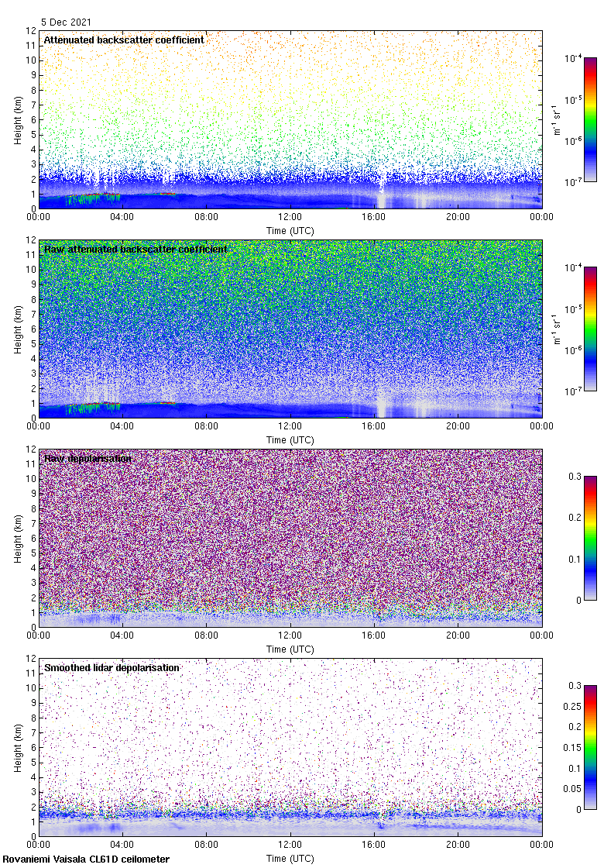
Task: Click '0.15' on smoothed depolarisation colorbar
Action: 572,747
